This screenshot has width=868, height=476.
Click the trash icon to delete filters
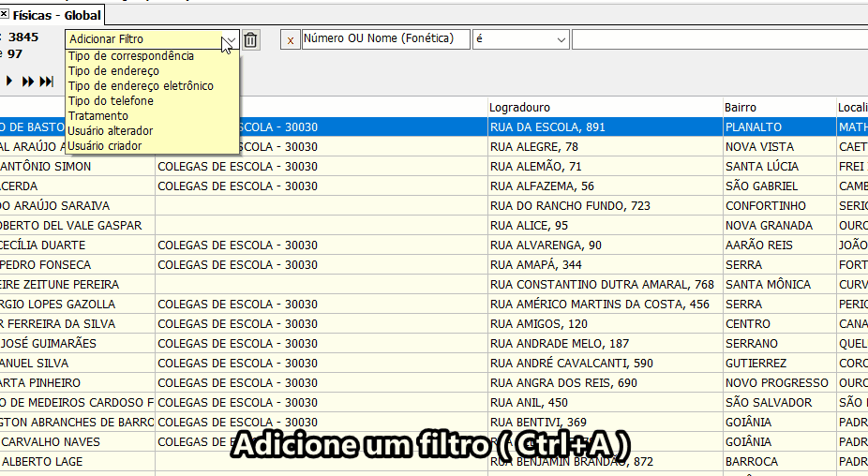(250, 39)
